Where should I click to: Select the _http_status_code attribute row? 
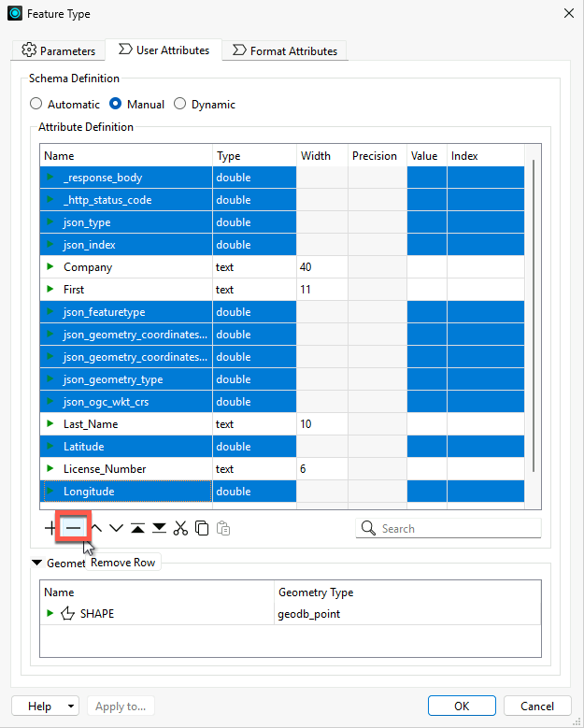[x=282, y=200]
